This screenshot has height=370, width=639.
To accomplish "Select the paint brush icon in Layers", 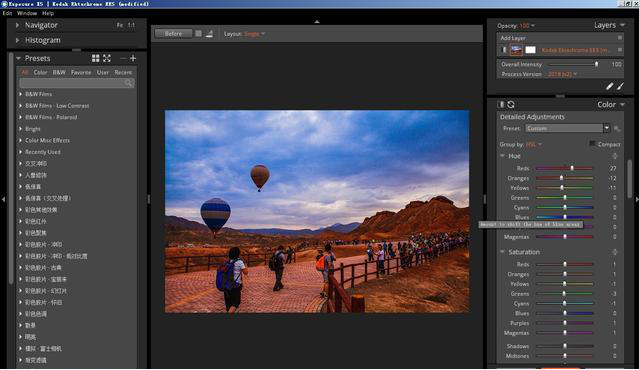I will tap(620, 86).
